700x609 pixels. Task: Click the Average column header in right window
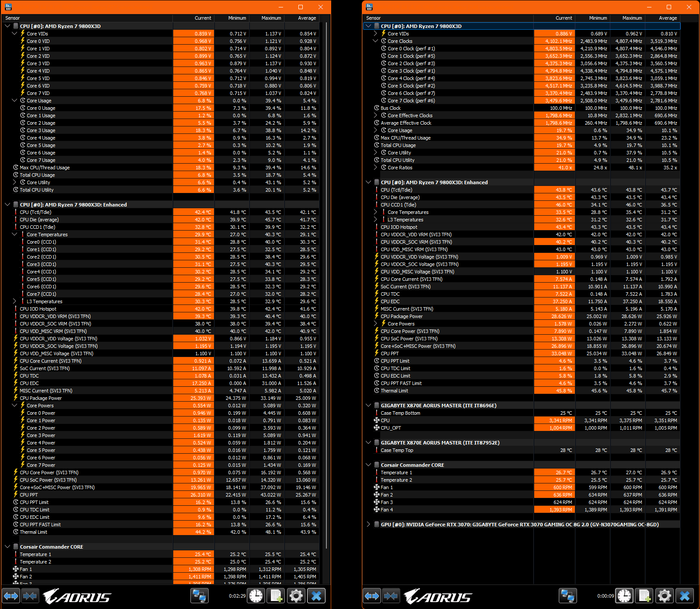(662, 18)
